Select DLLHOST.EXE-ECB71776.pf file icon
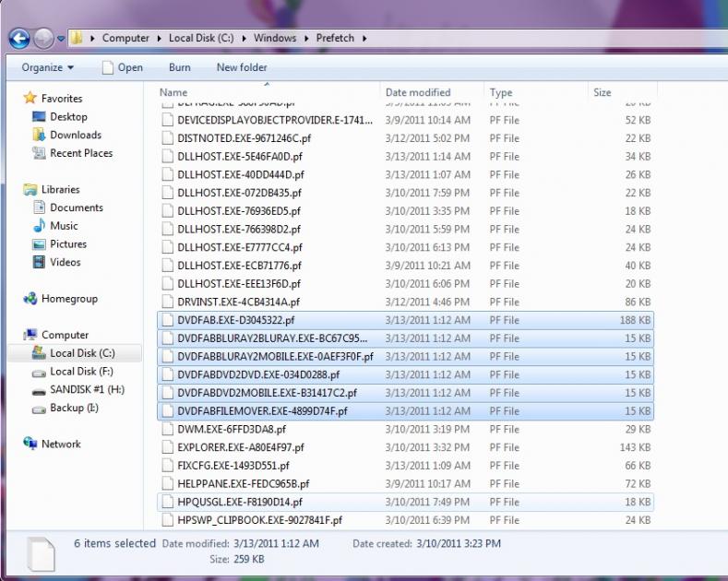The image size is (728, 581). 167,266
